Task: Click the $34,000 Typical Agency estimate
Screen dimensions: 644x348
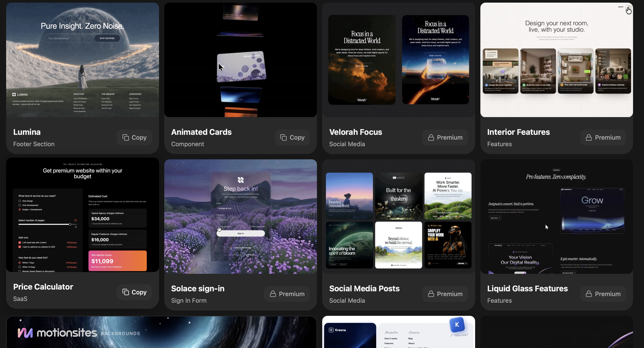Action: 117,218
